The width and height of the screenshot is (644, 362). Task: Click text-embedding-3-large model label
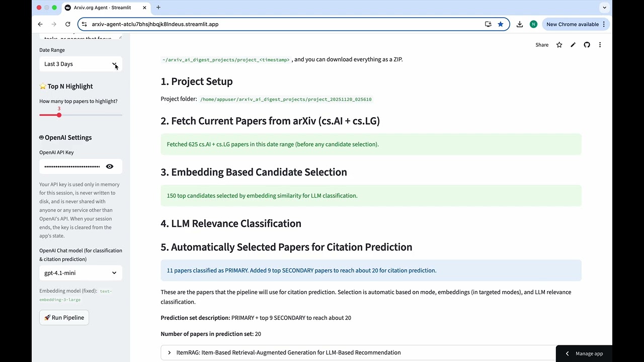(x=75, y=295)
